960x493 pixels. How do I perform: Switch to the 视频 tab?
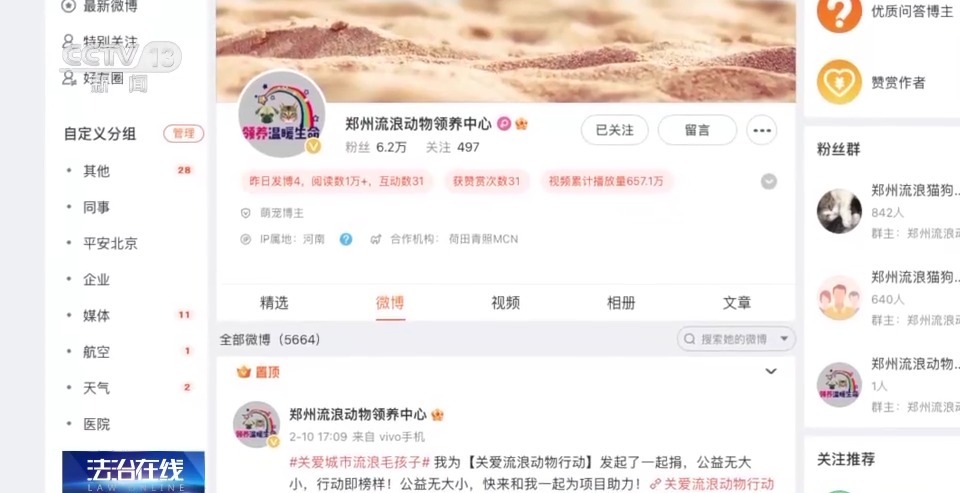(x=506, y=303)
